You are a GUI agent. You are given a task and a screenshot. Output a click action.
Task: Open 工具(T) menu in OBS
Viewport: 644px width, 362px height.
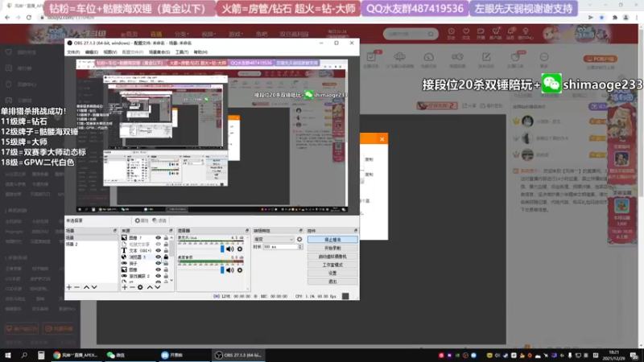182,52
